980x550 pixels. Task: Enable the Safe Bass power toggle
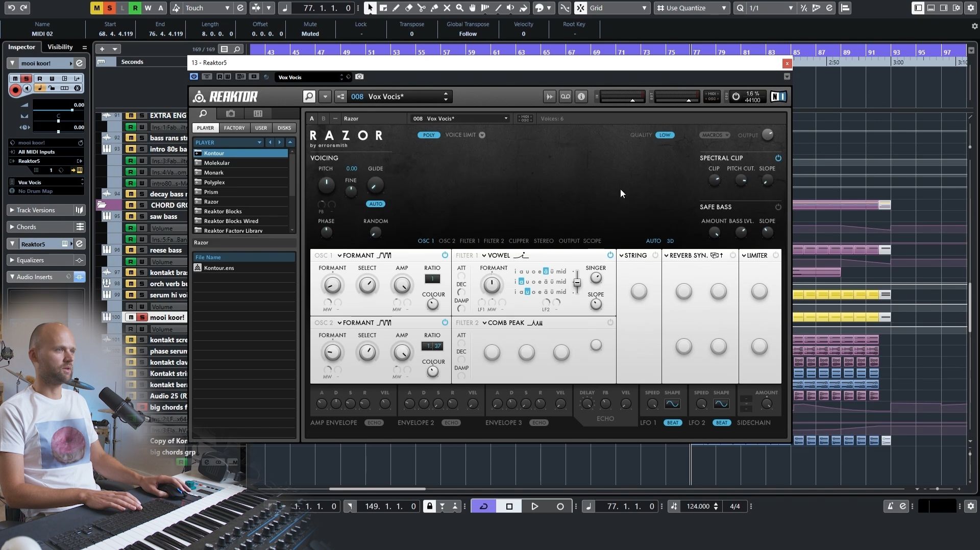click(x=778, y=207)
